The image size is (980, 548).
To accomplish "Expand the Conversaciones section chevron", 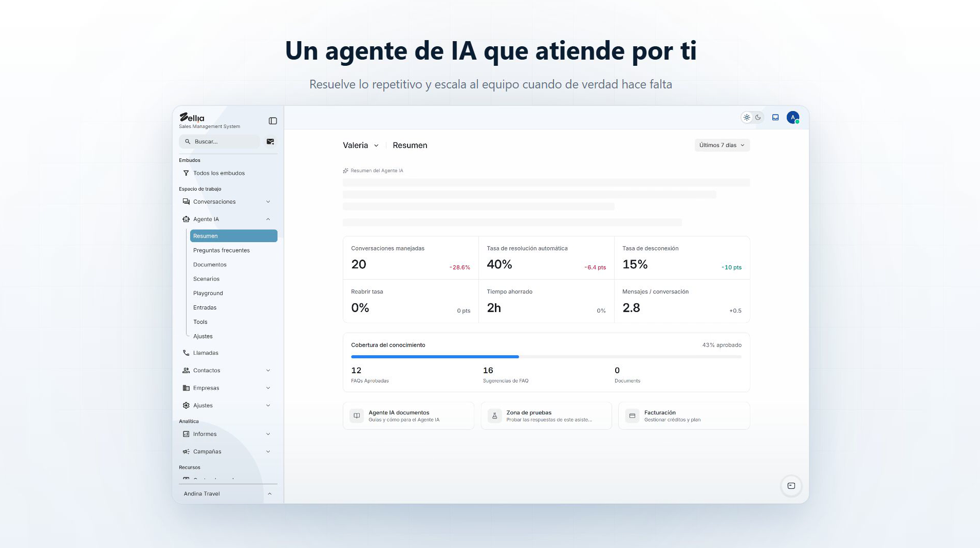I will 268,202.
